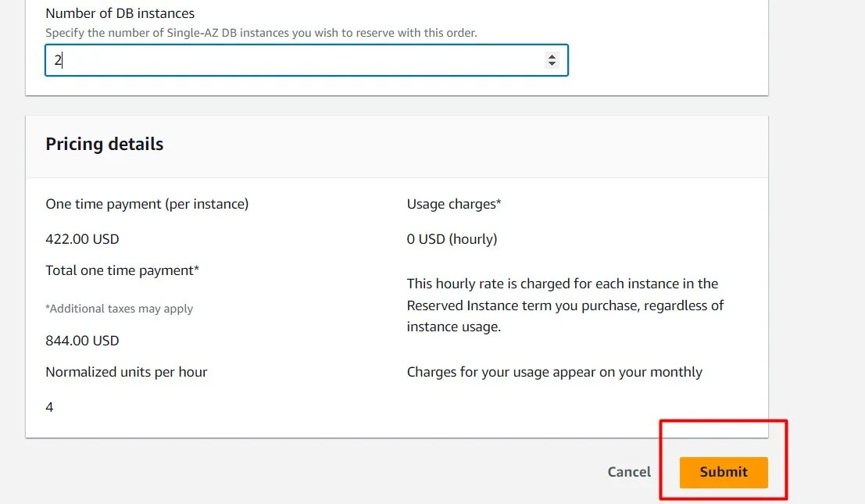Select the 844.00 USD total amount
Screen dimensions: 865x504
pos(82,340)
